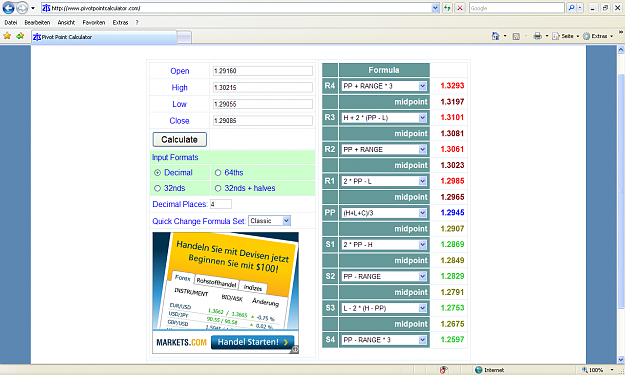The width and height of the screenshot is (625, 375).
Task: Click the S1 value 1.2869
Action: tap(452, 244)
